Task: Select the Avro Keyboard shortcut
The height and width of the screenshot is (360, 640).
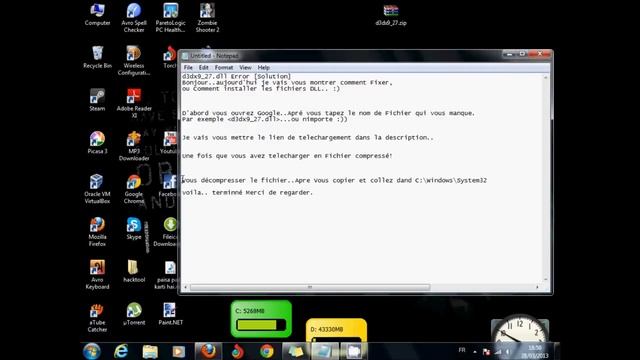Action: (97, 275)
